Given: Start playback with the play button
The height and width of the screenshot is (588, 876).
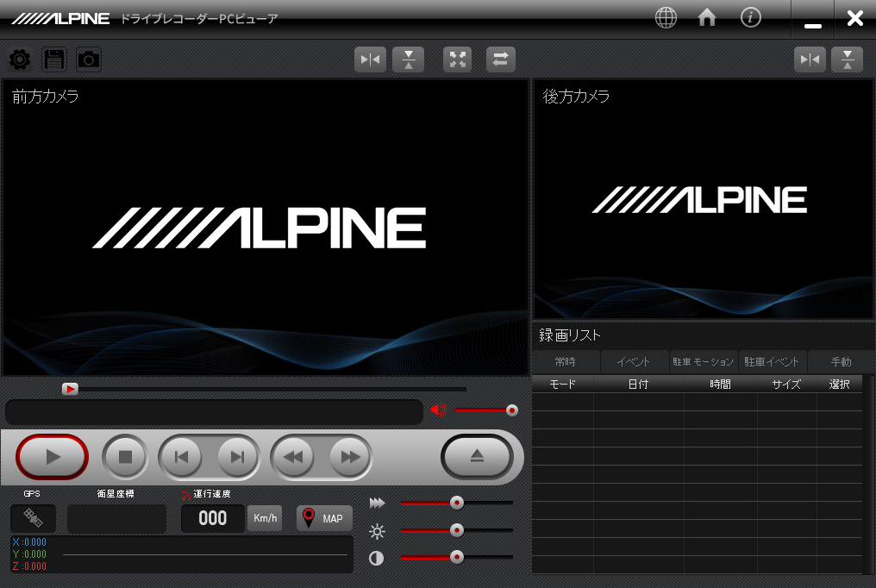Looking at the screenshot, I should pos(53,457).
